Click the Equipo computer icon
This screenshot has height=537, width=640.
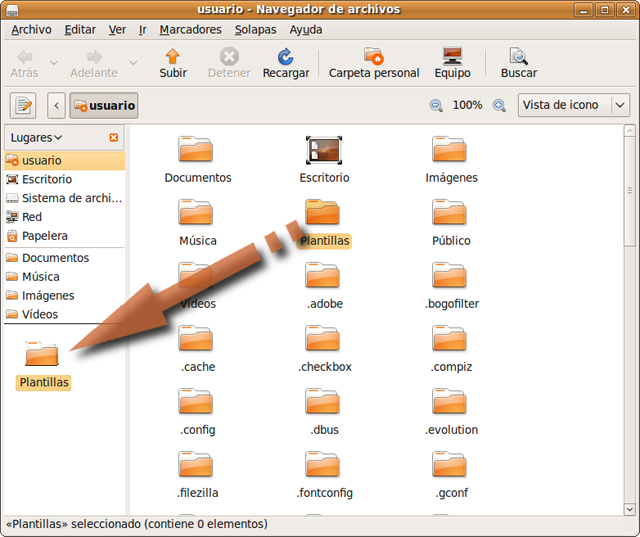point(452,57)
